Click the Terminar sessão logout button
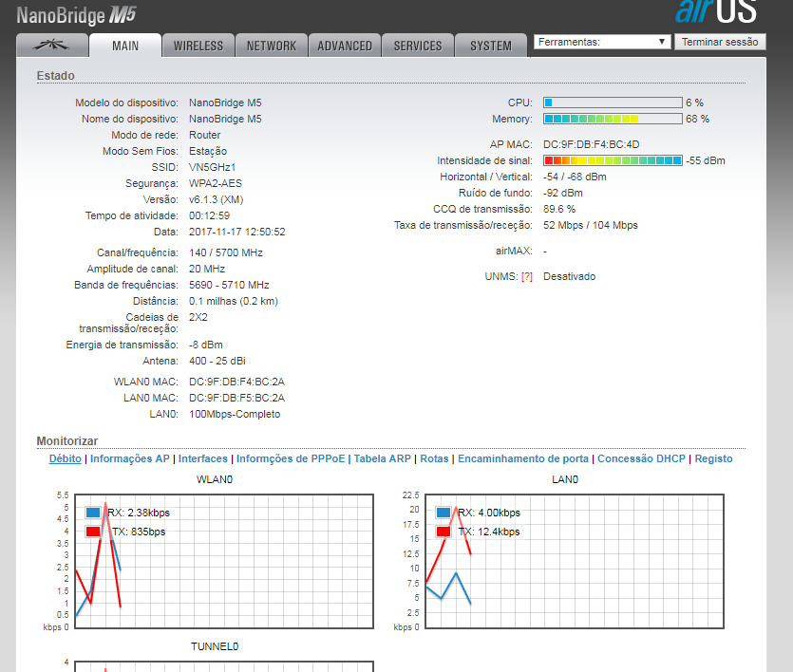Screen dimensions: 793x672 [720, 42]
